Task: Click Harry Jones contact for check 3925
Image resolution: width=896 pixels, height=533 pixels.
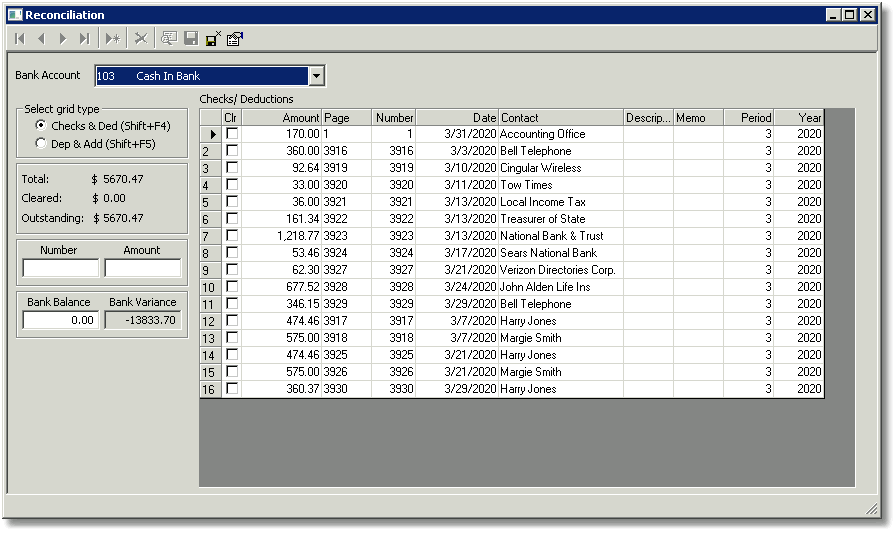Action: (561, 355)
